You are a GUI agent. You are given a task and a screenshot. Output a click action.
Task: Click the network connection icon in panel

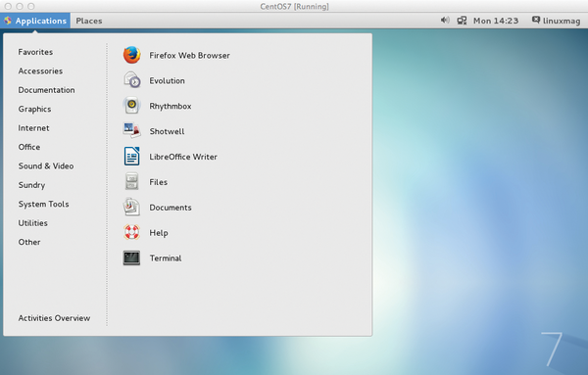(x=462, y=21)
